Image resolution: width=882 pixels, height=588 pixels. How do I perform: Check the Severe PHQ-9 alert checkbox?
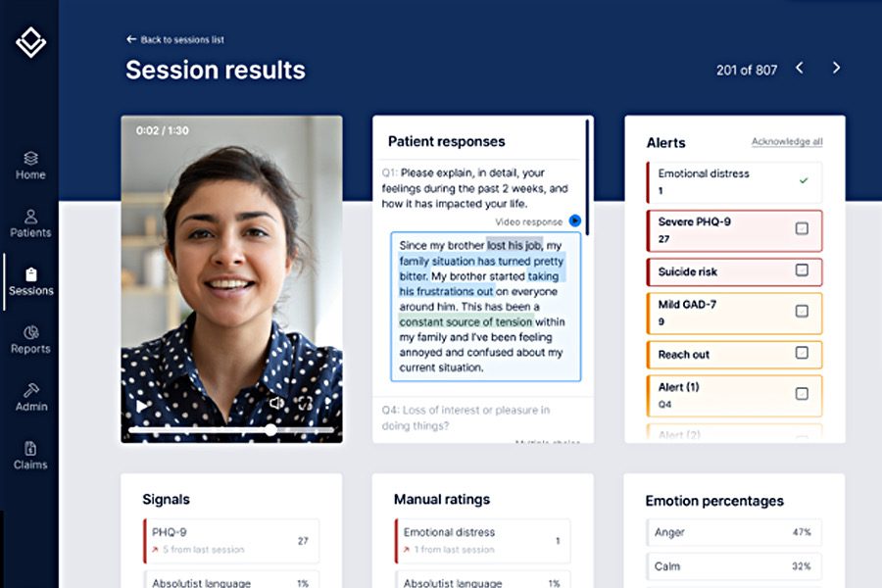[x=802, y=228]
